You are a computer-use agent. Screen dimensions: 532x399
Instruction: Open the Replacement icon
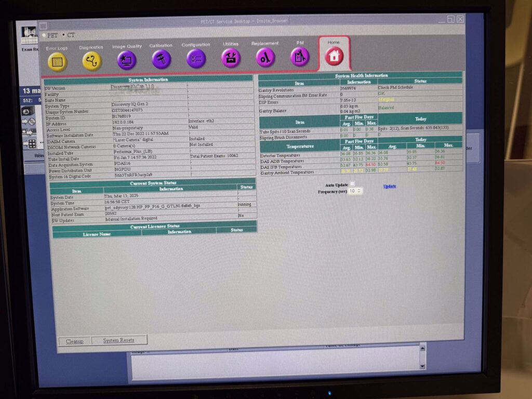[265, 57]
